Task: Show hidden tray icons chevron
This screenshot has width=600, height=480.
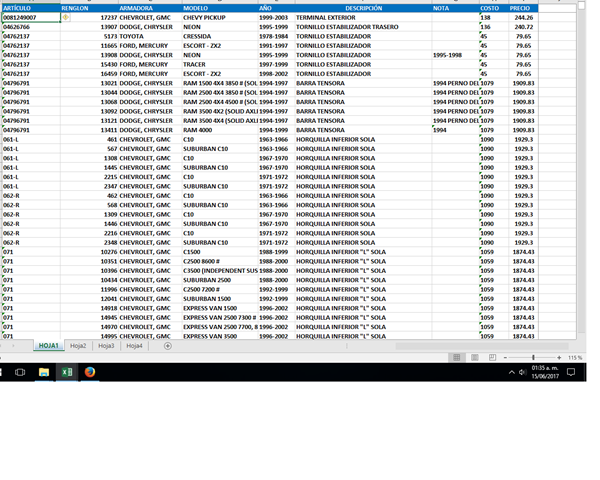Action: [512, 372]
